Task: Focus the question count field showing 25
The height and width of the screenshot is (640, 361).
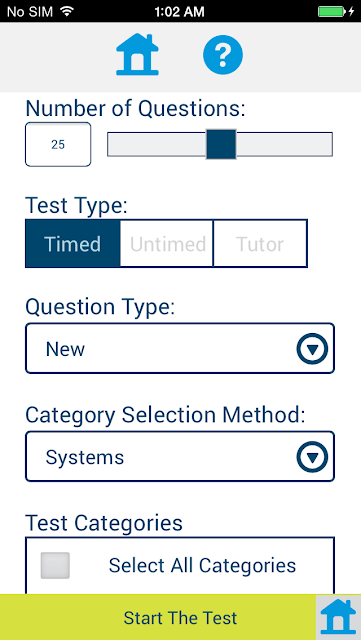Action: (58, 144)
